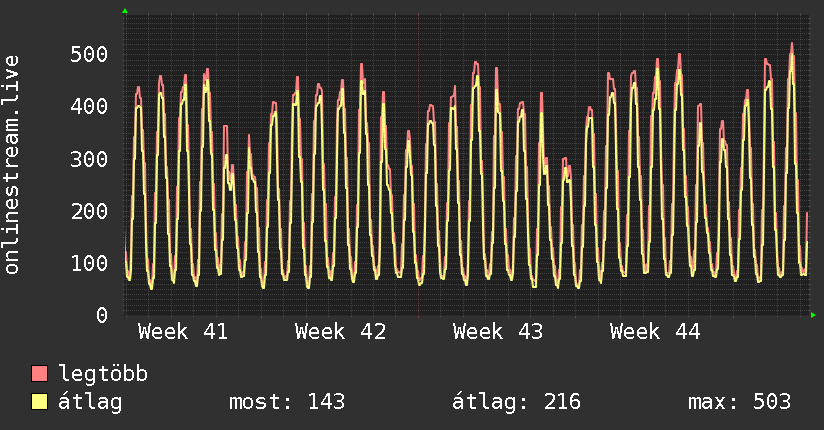Click the Week 43 axis label
This screenshot has width=824, height=430.
pyautogui.click(x=497, y=331)
